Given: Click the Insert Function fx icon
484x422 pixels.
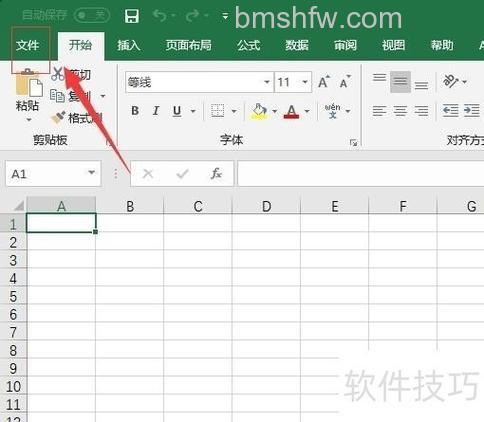Looking at the screenshot, I should tap(216, 174).
